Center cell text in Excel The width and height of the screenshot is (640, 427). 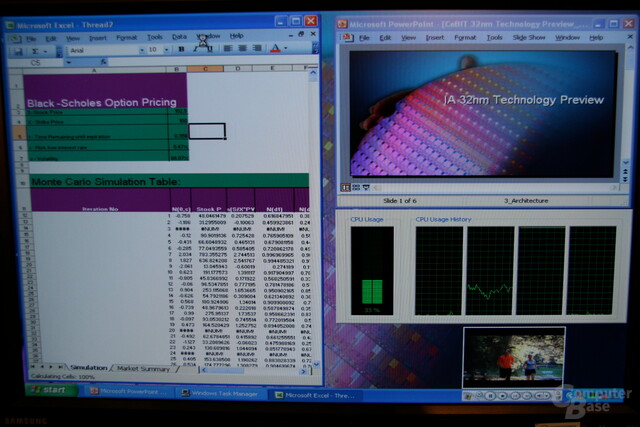pos(242,49)
